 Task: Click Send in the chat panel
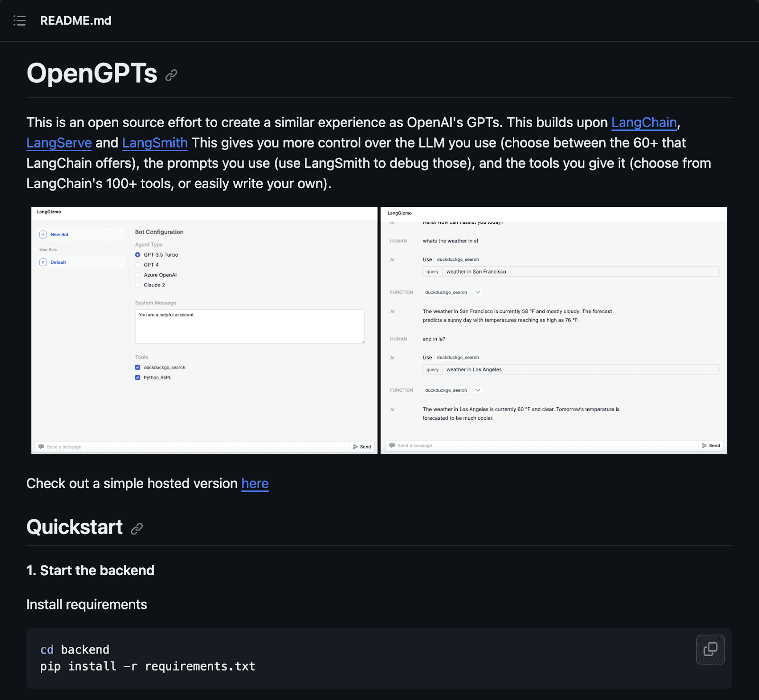pyautogui.click(x=711, y=446)
